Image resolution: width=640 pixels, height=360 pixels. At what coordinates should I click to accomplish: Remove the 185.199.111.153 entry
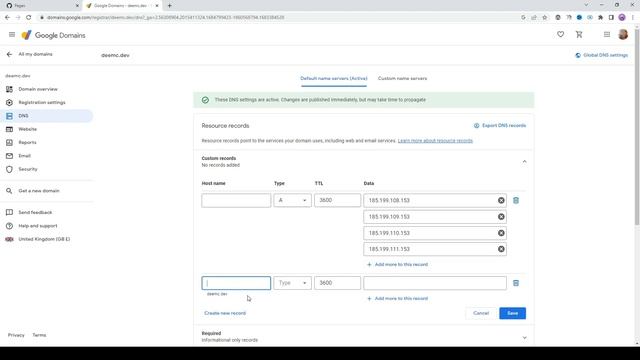tap(501, 249)
